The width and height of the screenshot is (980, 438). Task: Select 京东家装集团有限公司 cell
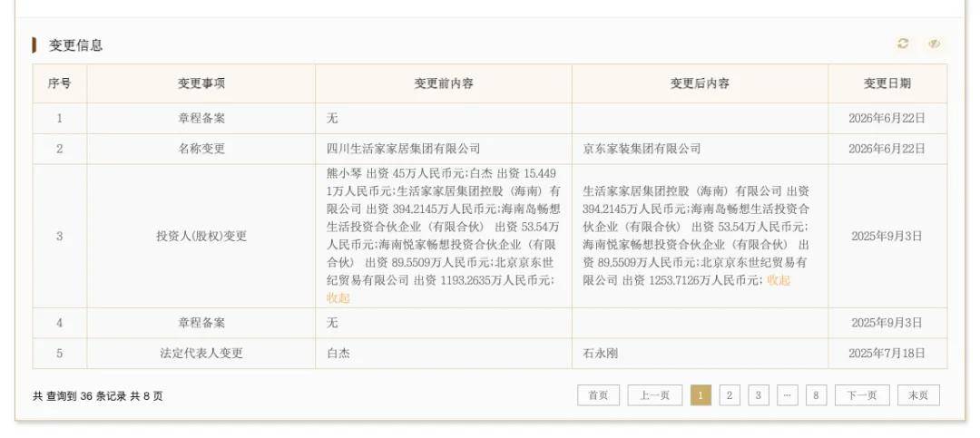[x=700, y=149]
